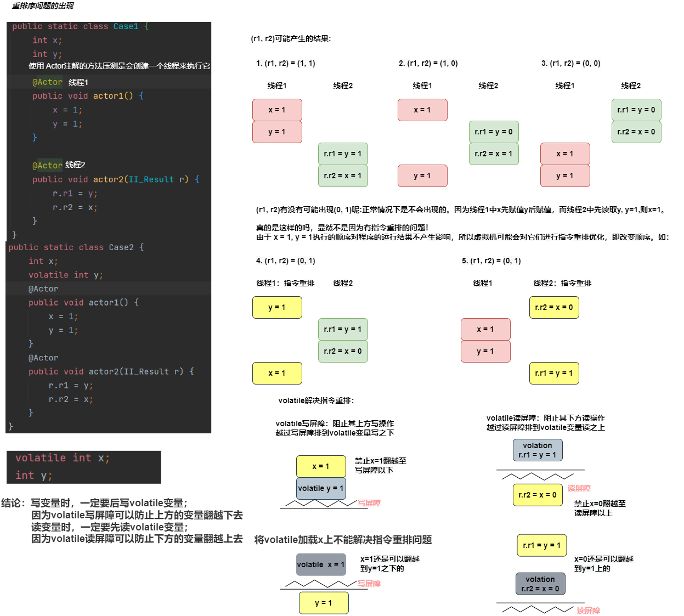Click green 'r.r2 = x = 0' box in result 4
Image resolution: width=684 pixels, height=616 pixels.
343,351
